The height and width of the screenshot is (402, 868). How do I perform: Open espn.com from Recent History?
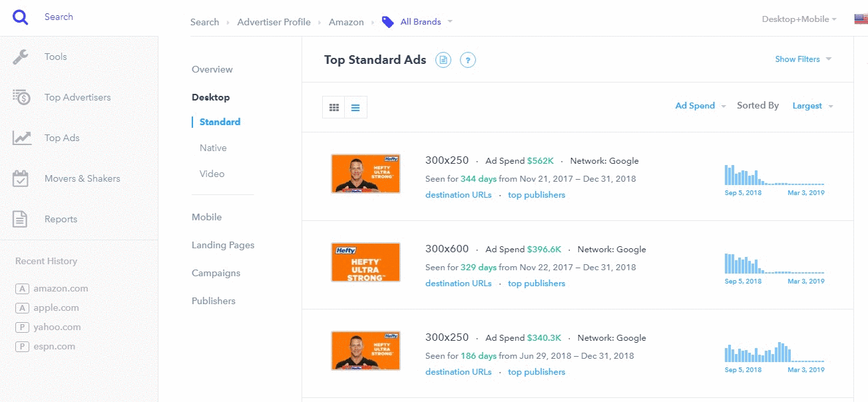click(54, 347)
